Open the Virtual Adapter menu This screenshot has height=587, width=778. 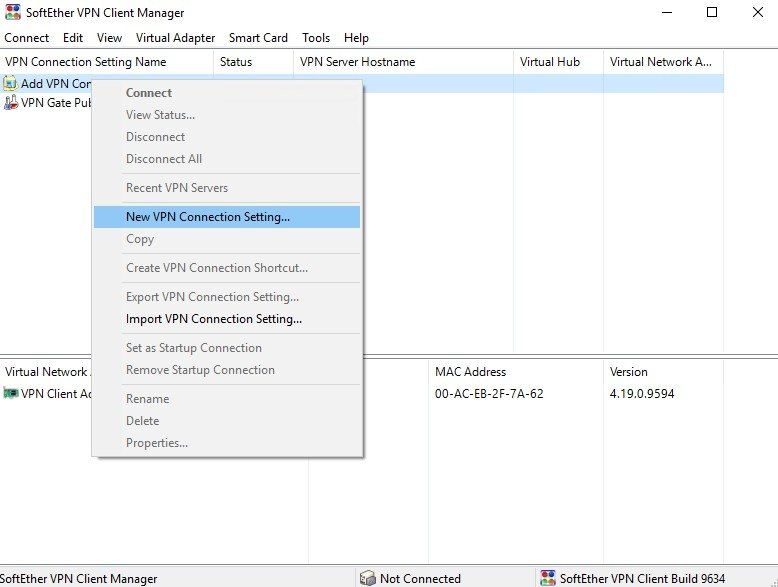coord(175,38)
